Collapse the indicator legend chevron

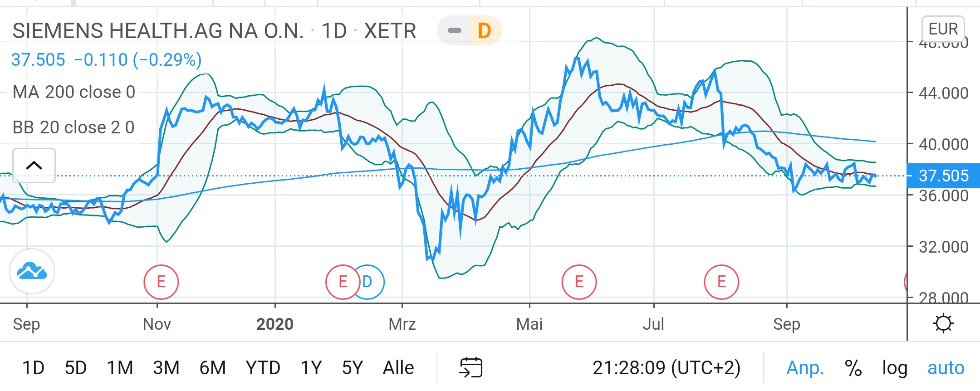[x=34, y=166]
